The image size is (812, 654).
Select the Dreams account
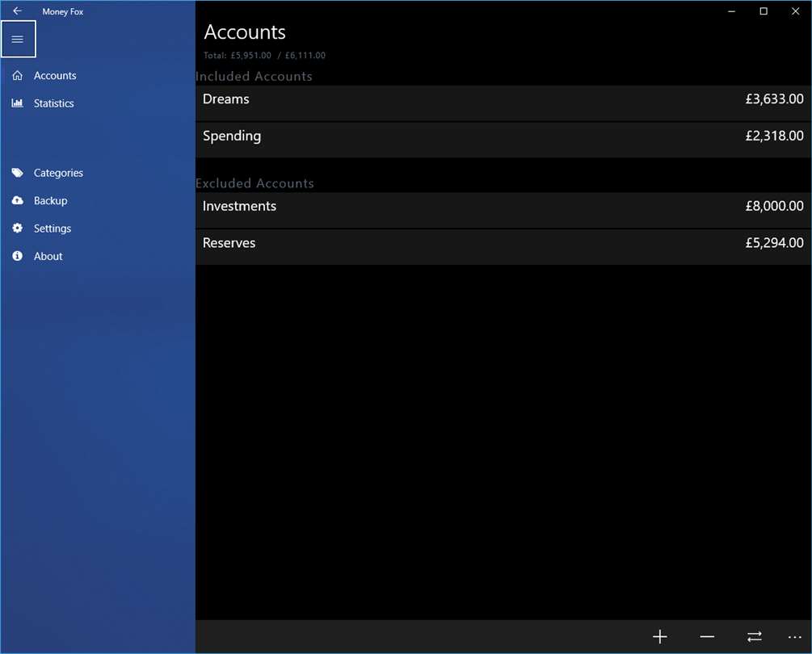pos(503,103)
